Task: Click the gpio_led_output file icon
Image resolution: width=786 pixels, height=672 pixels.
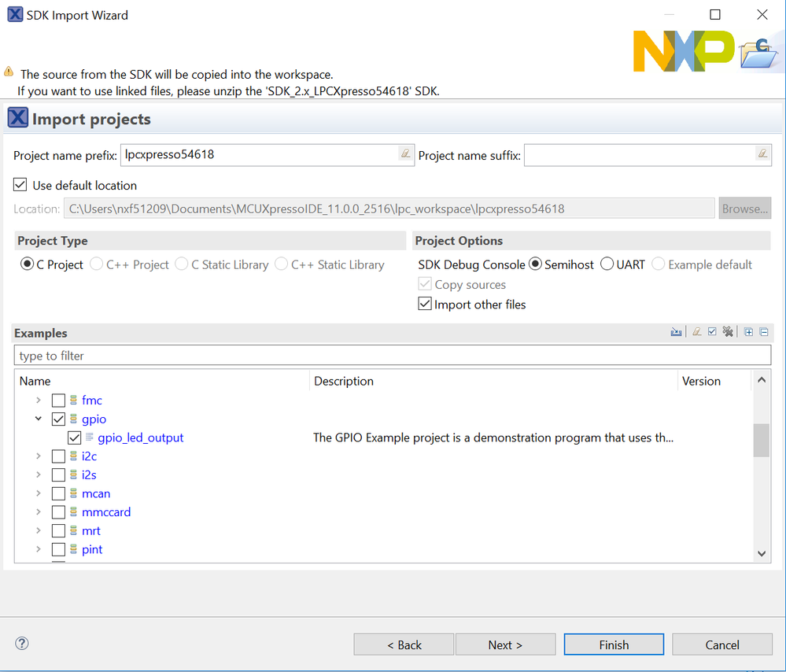Action: point(90,438)
